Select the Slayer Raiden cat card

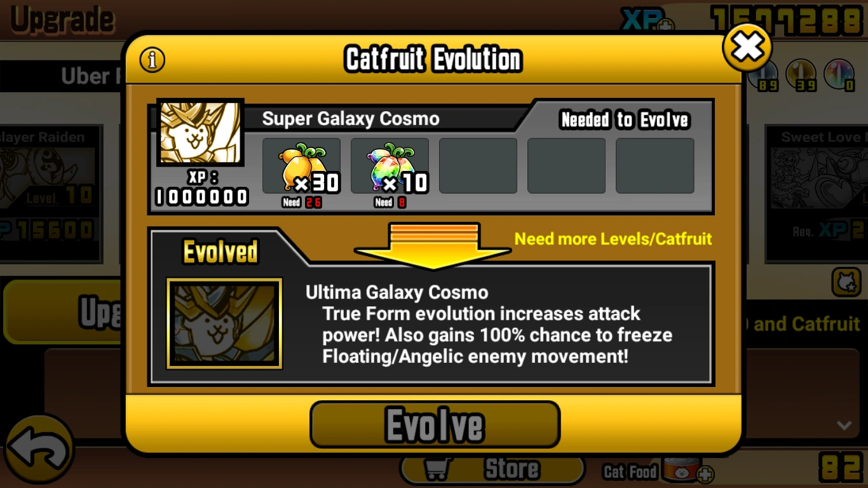click(51, 193)
